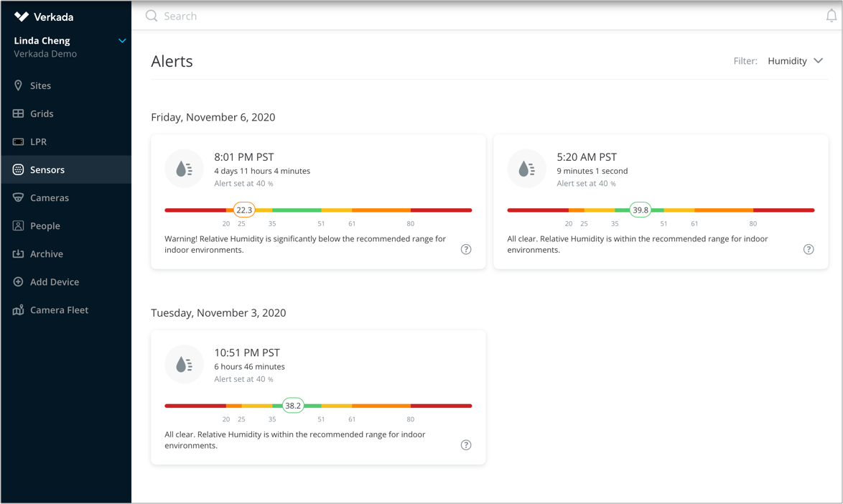Open the Sites section in the sidebar
The image size is (843, 504).
(x=41, y=85)
